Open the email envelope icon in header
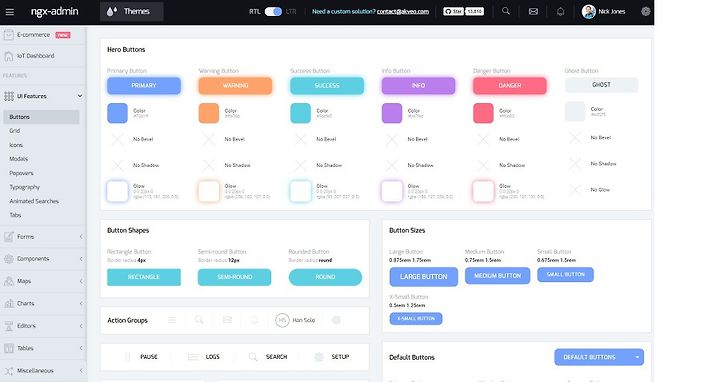The image size is (720, 382). (533, 11)
